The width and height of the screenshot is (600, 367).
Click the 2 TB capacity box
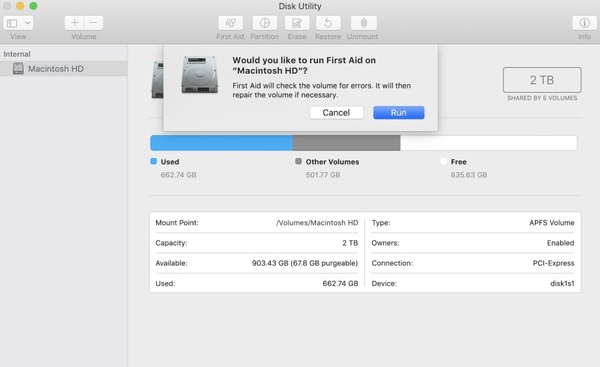click(x=542, y=80)
